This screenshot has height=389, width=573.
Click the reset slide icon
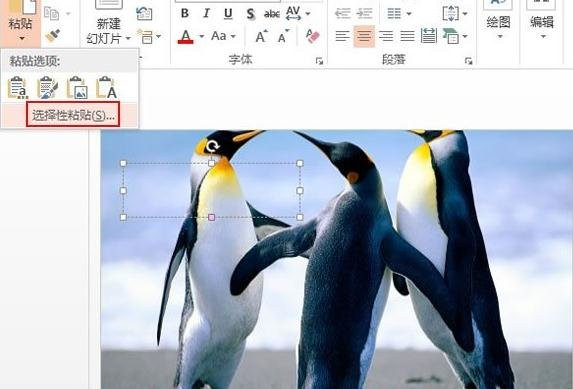point(144,14)
